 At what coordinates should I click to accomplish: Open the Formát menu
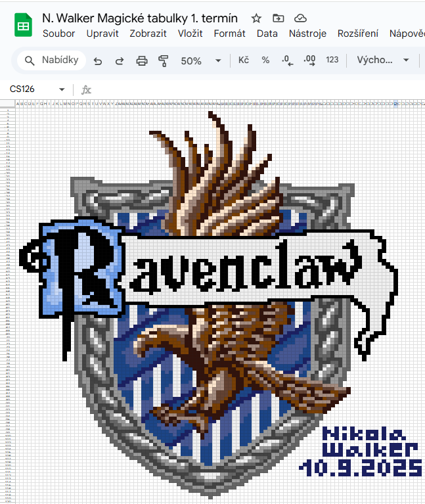[229, 34]
